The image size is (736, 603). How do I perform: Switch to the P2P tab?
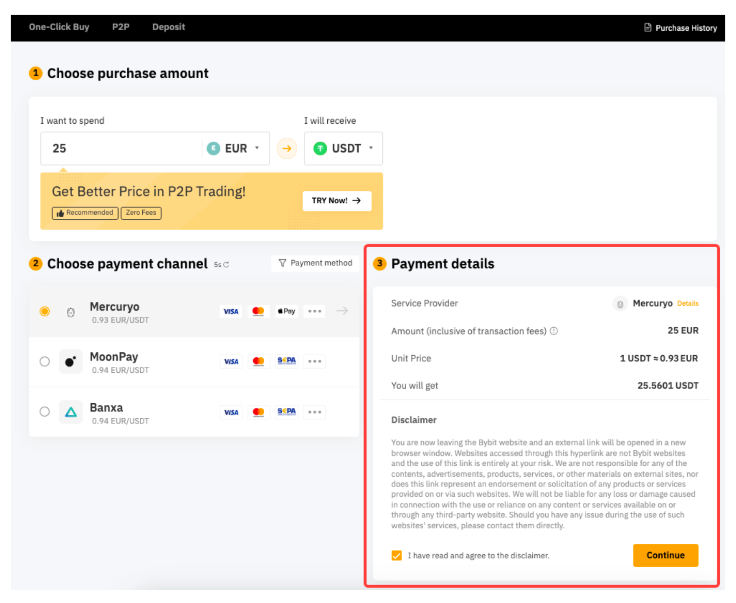[x=121, y=27]
